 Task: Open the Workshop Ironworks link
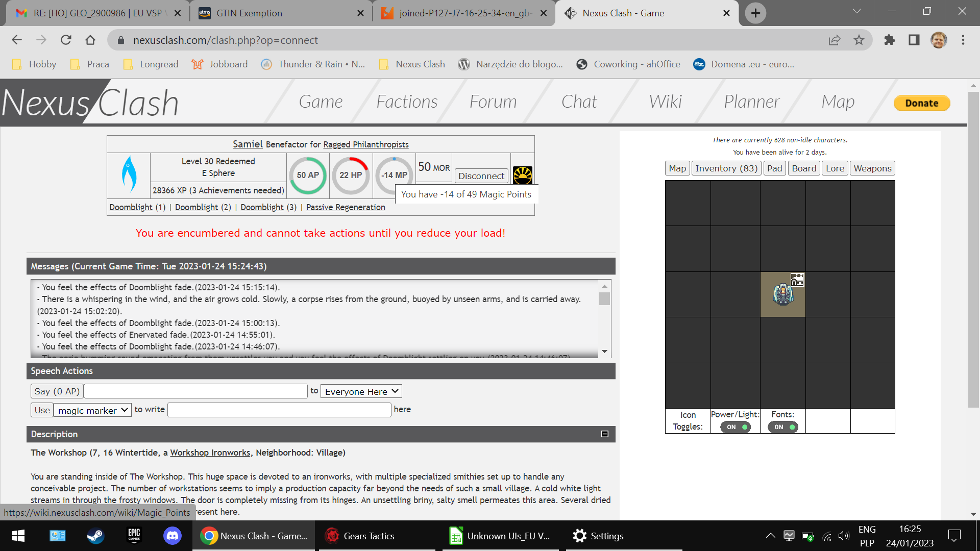click(210, 453)
